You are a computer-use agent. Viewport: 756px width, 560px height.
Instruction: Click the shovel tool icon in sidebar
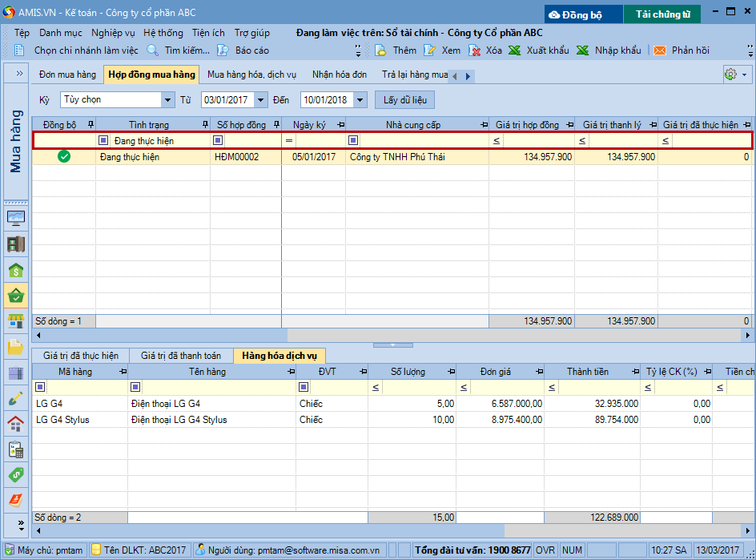[x=16, y=398]
